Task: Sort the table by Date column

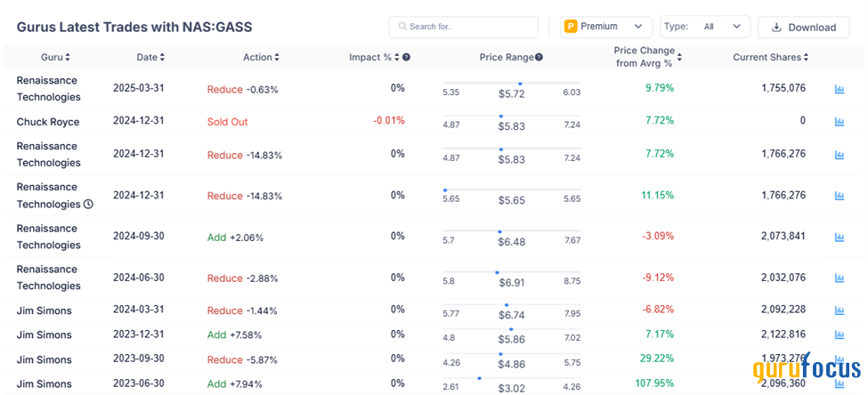Action: coord(150,57)
